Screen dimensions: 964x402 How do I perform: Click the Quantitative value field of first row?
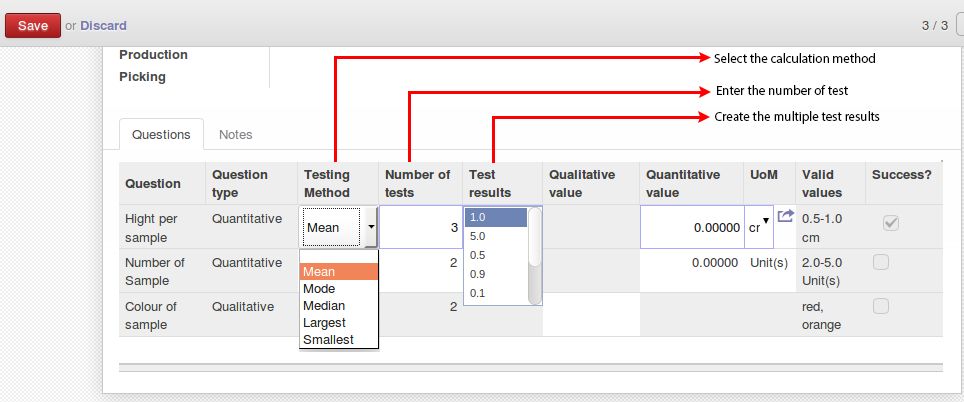692,227
